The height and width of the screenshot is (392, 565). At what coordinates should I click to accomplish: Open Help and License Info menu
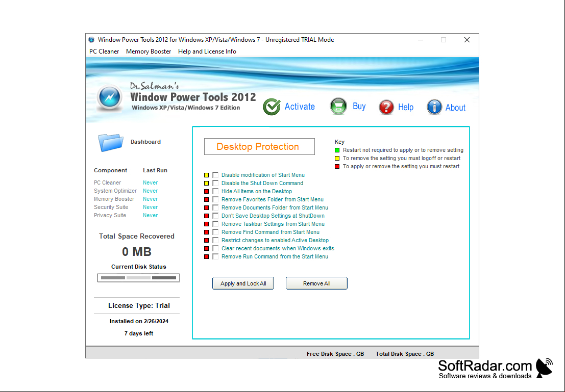point(207,51)
